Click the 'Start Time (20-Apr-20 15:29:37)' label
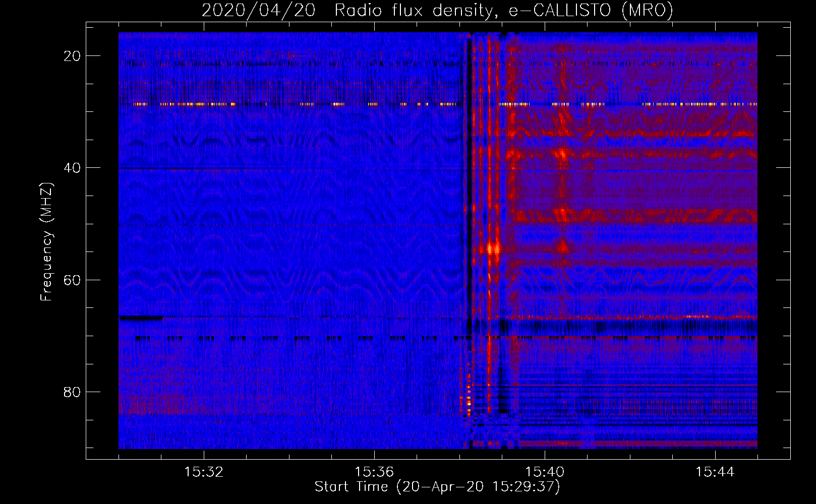Screen dimensions: 816x504 pos(437,487)
